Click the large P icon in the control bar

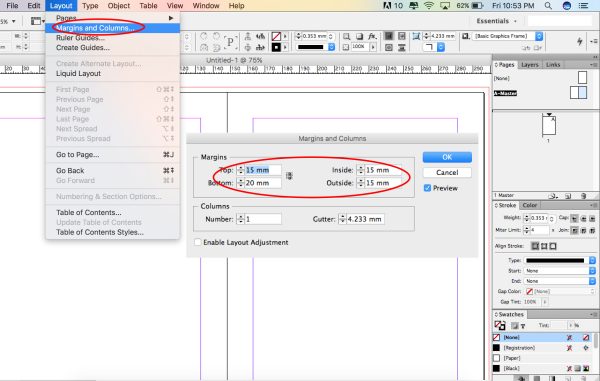(x=230, y=42)
